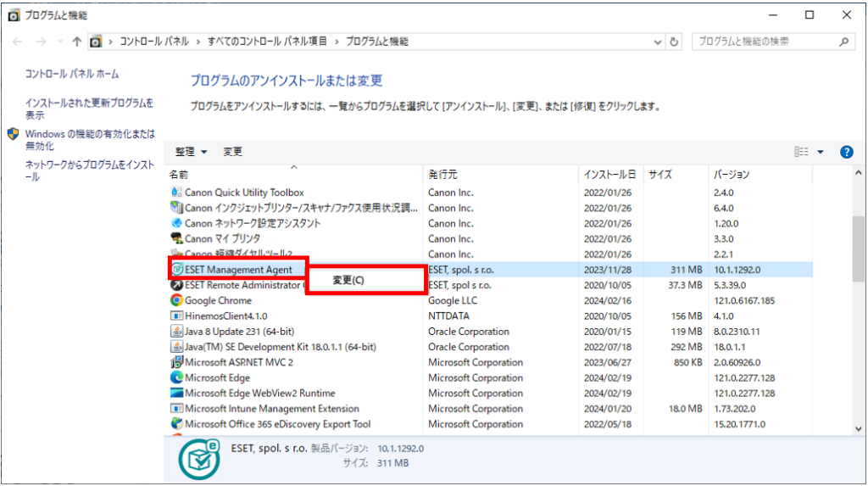Click the 850 KB size cell
The width and height of the screenshot is (868, 486).
(x=687, y=362)
